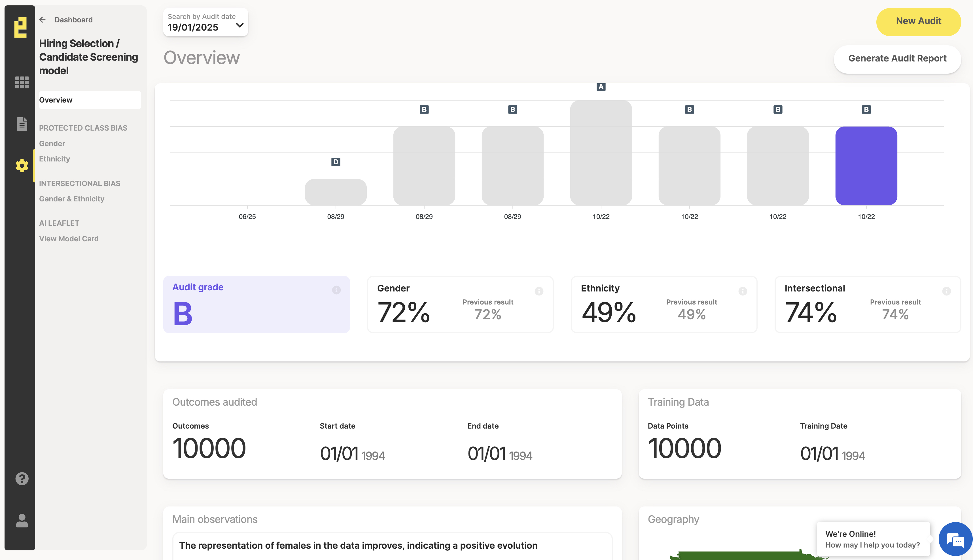Select the purple highlighted 10/22 bar
This screenshot has width=973, height=560.
[x=866, y=166]
